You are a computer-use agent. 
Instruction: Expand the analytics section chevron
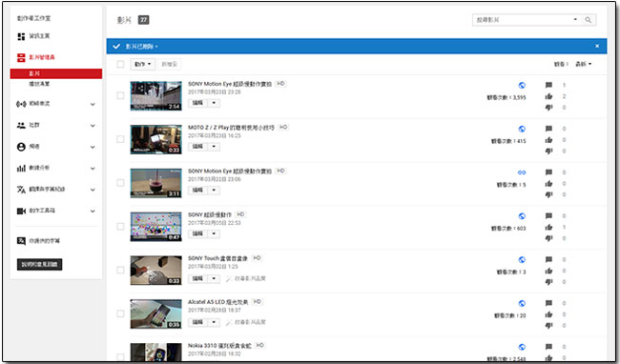(x=93, y=168)
